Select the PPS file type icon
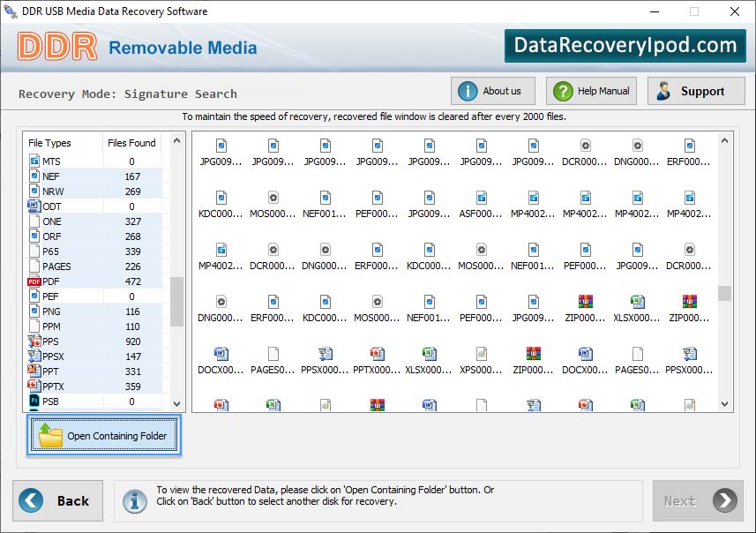The image size is (756, 533). coord(34,341)
